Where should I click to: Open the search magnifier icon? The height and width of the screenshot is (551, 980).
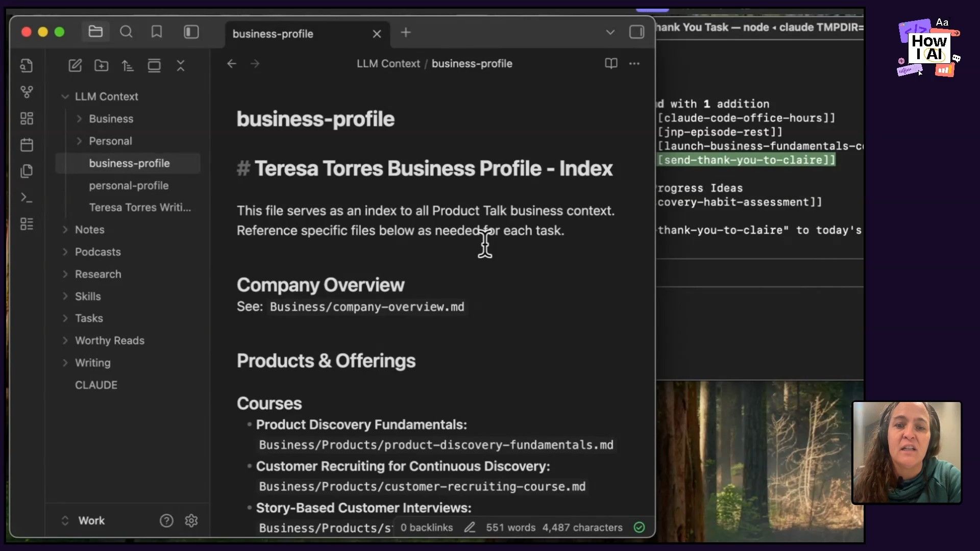126,32
